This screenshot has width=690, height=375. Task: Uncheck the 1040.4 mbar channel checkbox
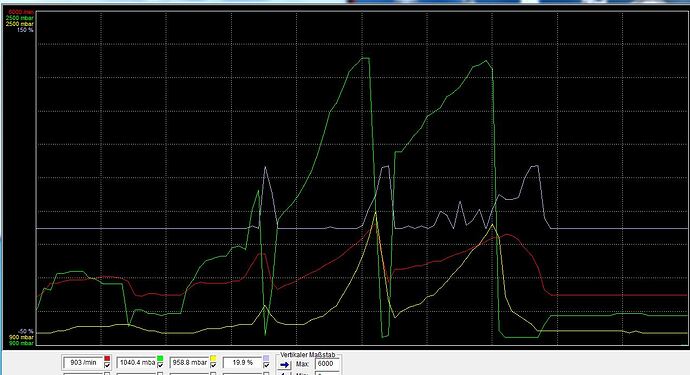160,365
